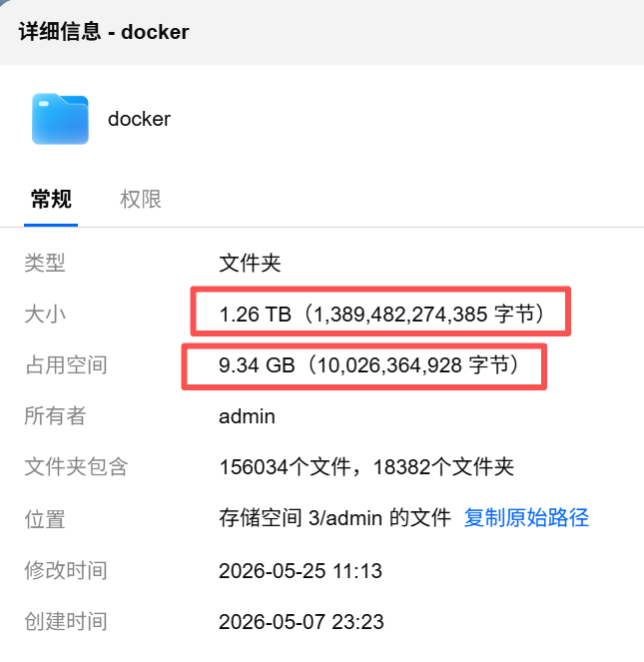644x662 pixels.
Task: Switch to the 权限 tab
Action: pos(141,199)
